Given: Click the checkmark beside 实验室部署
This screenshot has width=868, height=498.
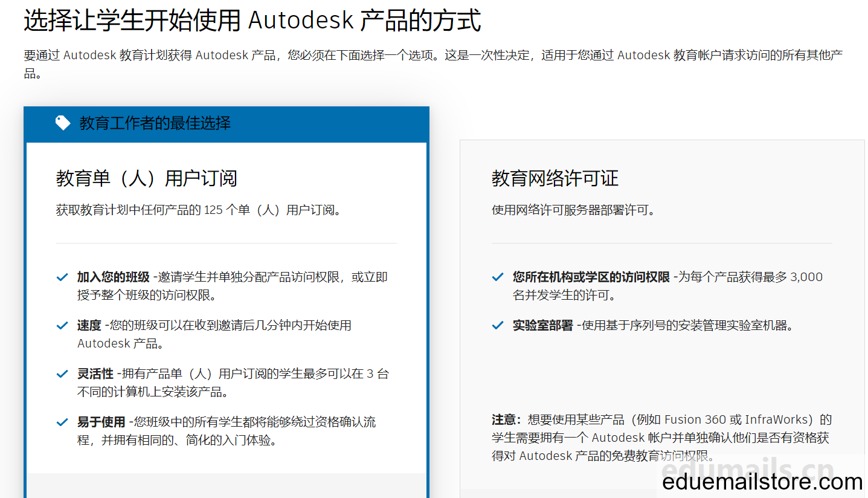Looking at the screenshot, I should click(x=498, y=326).
